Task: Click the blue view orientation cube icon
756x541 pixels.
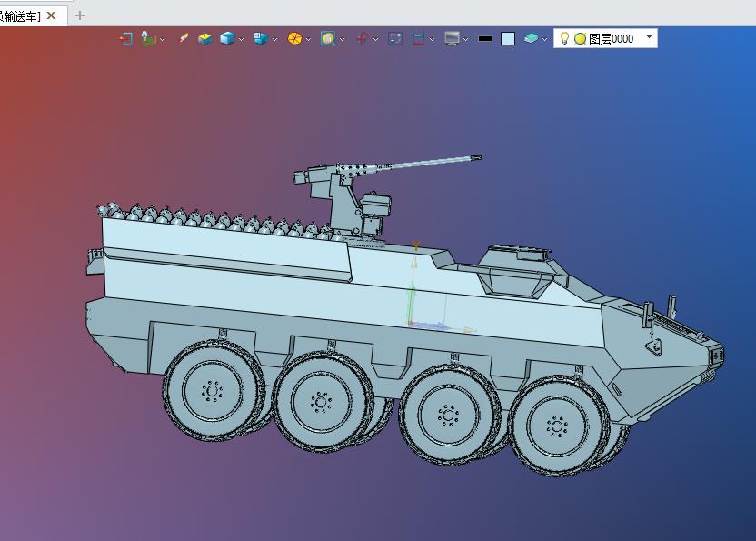Action: (x=261, y=38)
